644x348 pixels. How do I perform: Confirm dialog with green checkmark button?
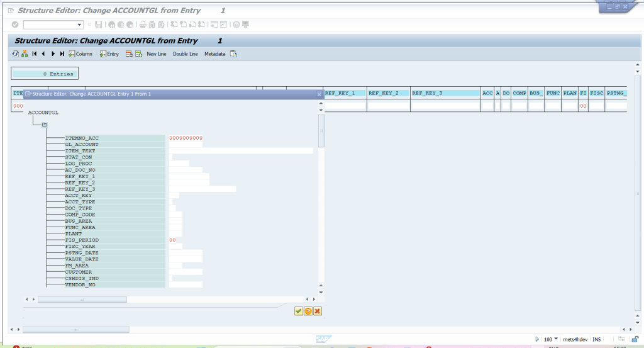[x=299, y=311]
